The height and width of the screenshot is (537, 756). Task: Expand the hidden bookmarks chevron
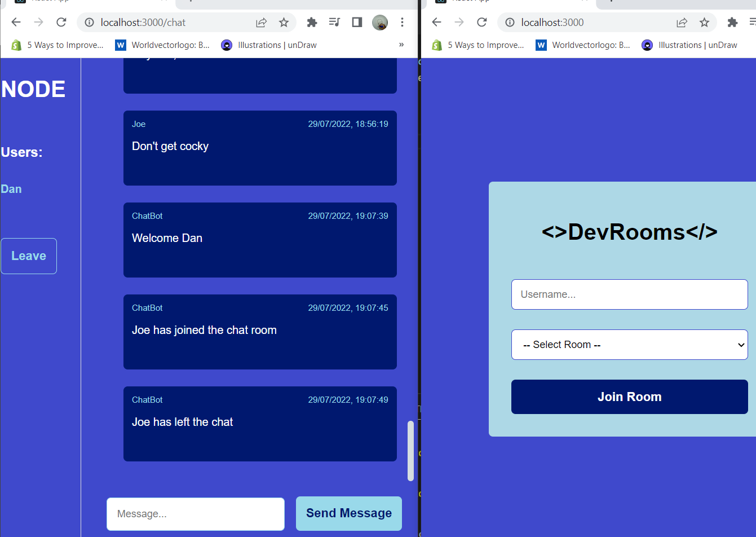(x=401, y=45)
